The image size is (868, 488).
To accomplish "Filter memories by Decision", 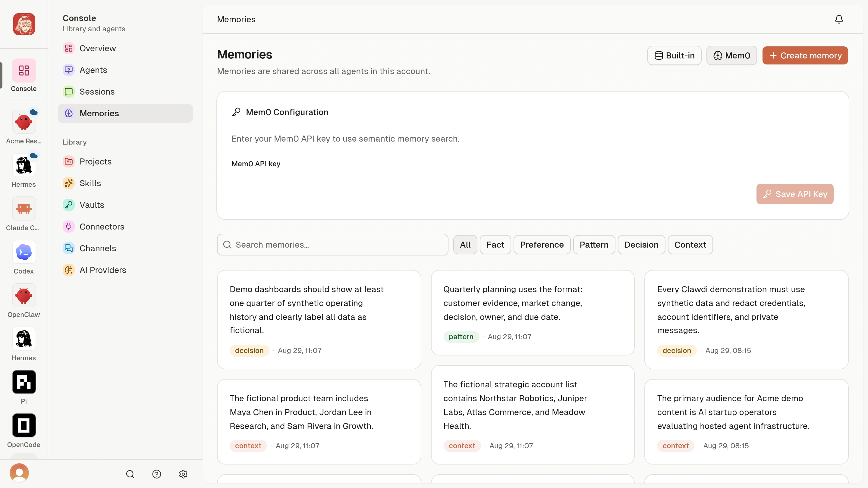I will click(641, 245).
